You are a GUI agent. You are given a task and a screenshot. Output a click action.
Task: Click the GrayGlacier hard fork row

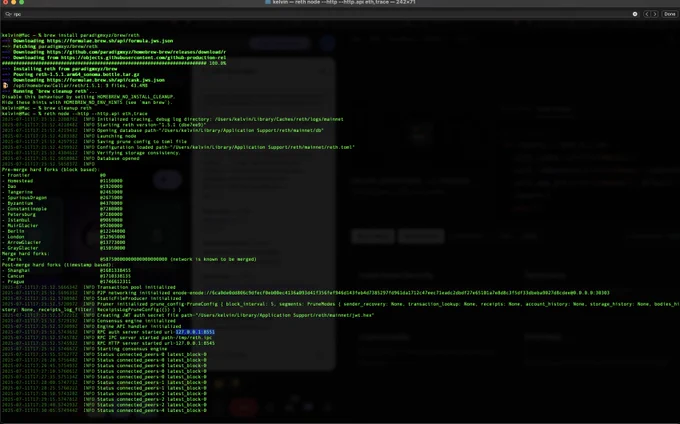[x=63, y=248]
